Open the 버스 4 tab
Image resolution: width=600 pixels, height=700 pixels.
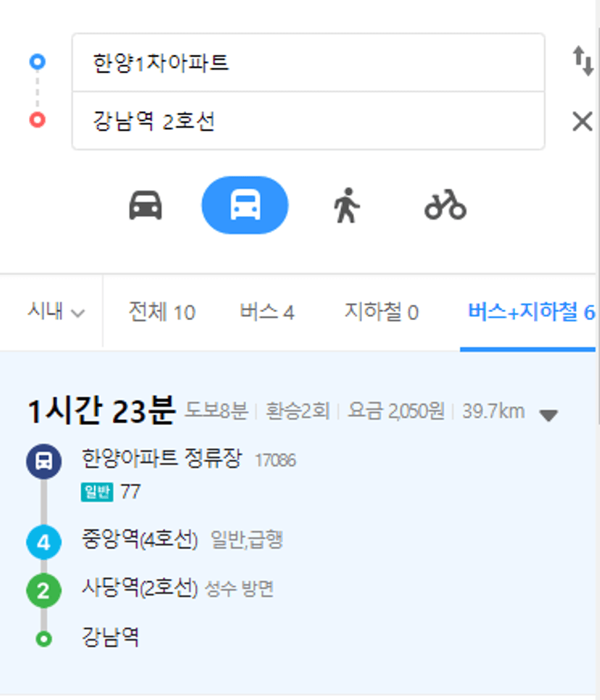pyautogui.click(x=267, y=312)
